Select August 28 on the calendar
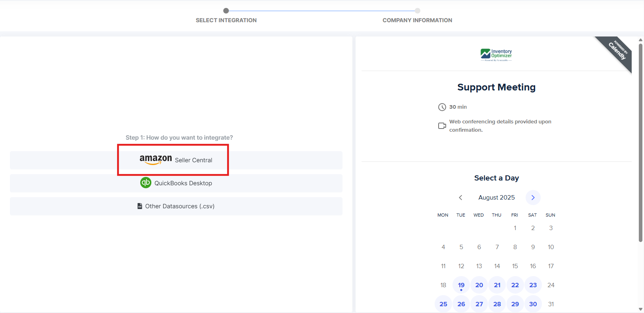Image resolution: width=644 pixels, height=313 pixels. [497, 304]
